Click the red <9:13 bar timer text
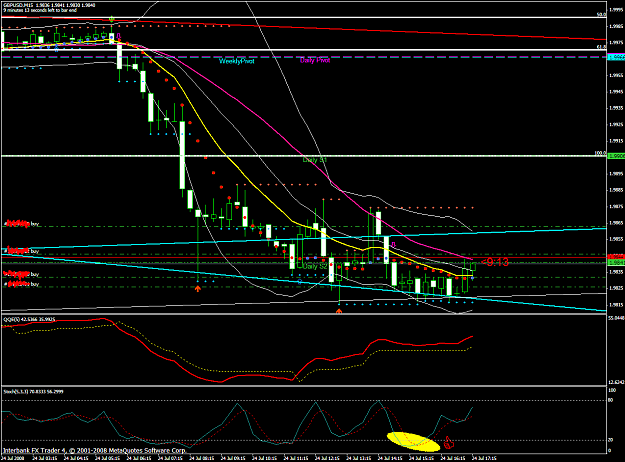The width and height of the screenshot is (625, 462). (x=495, y=262)
